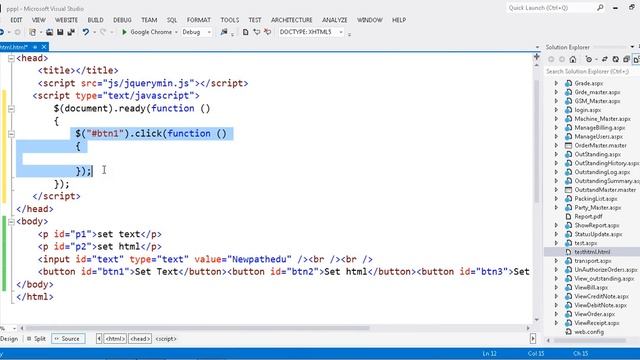The height and width of the screenshot is (360, 640).
Task: Collapse the btn1 click function outlining
Action: (x=11, y=134)
